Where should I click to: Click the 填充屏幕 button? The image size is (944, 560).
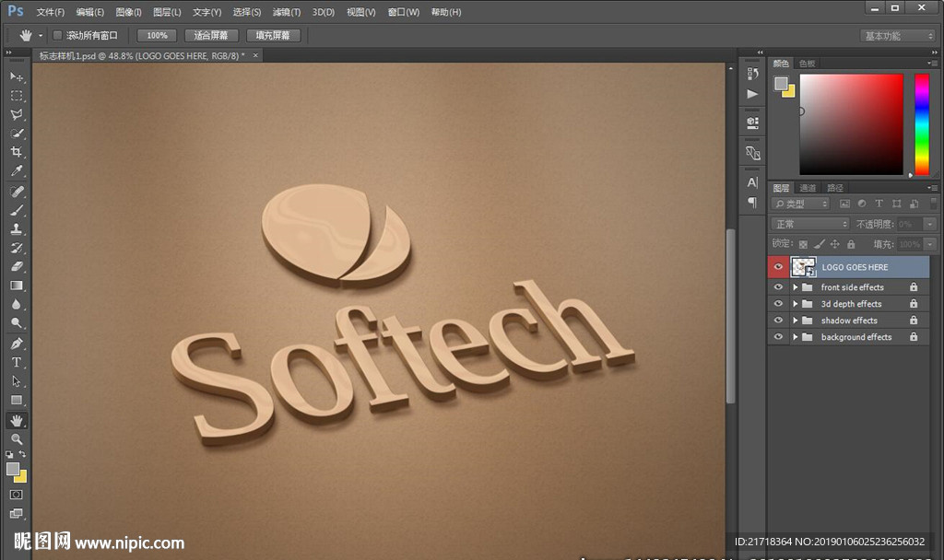[x=273, y=36]
